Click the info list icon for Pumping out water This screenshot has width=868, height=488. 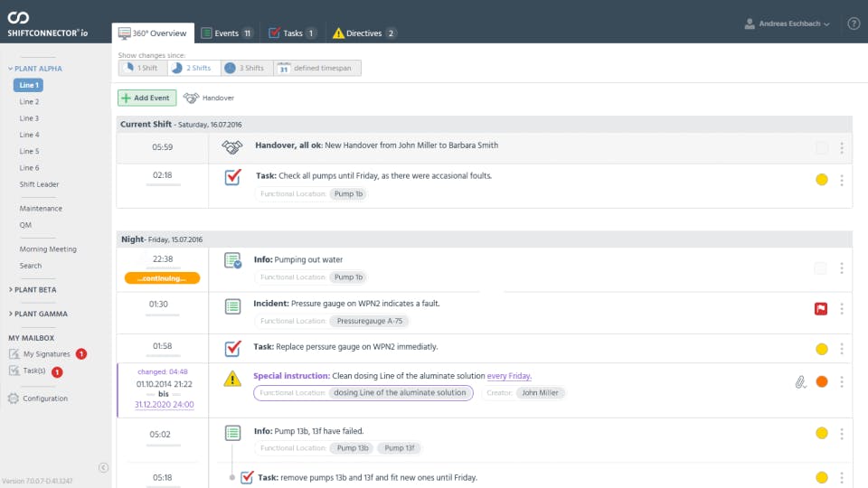(x=233, y=260)
